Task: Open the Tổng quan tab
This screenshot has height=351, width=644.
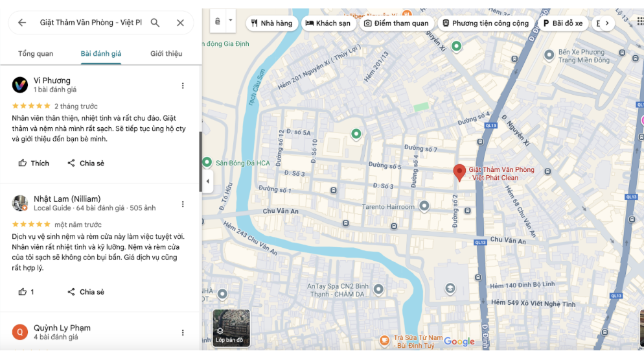Action: [36, 54]
